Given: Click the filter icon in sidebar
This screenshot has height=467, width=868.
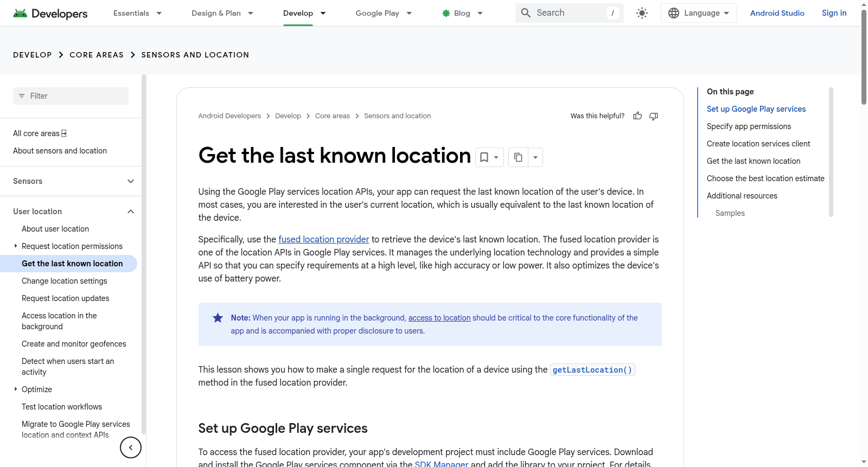Looking at the screenshot, I should tap(22, 96).
